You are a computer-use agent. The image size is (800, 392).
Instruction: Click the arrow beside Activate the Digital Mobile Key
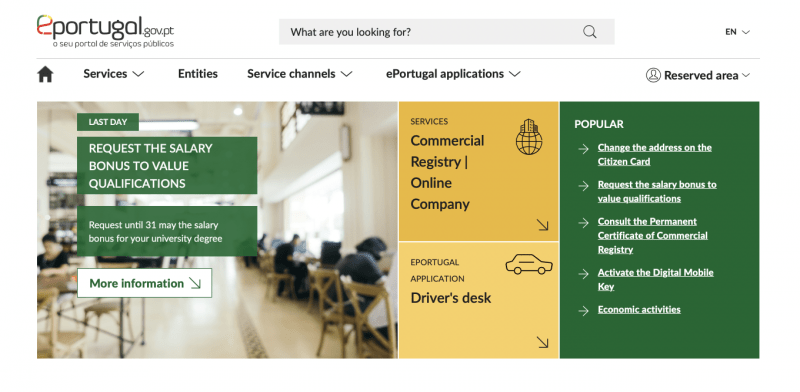tap(583, 274)
